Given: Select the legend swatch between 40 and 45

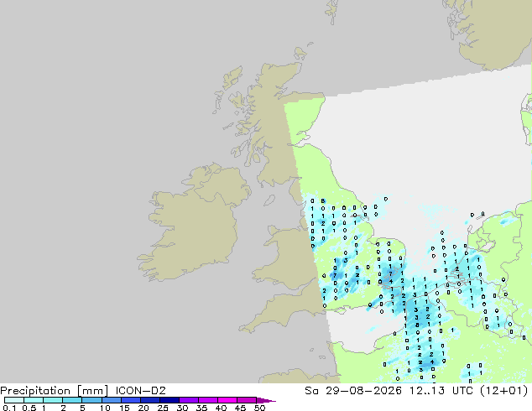Looking at the screenshot, I should coord(227,400).
